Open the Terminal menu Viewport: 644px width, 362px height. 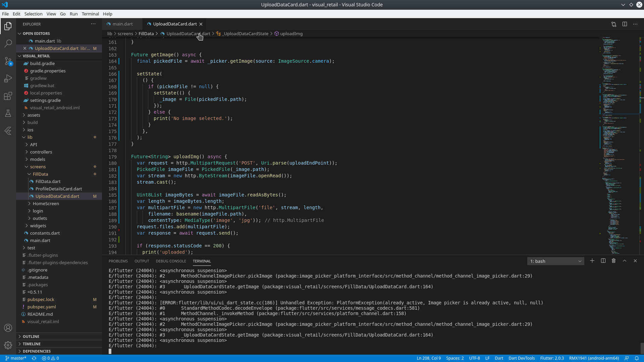pyautogui.click(x=90, y=14)
